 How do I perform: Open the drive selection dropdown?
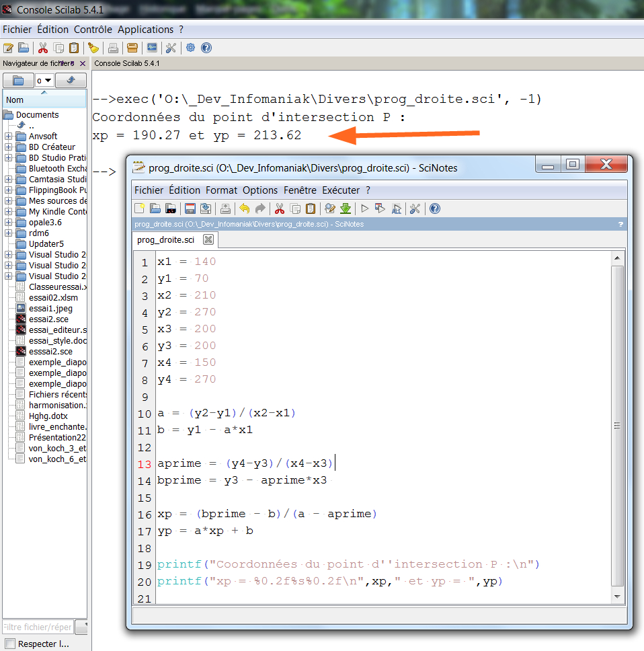(x=44, y=81)
